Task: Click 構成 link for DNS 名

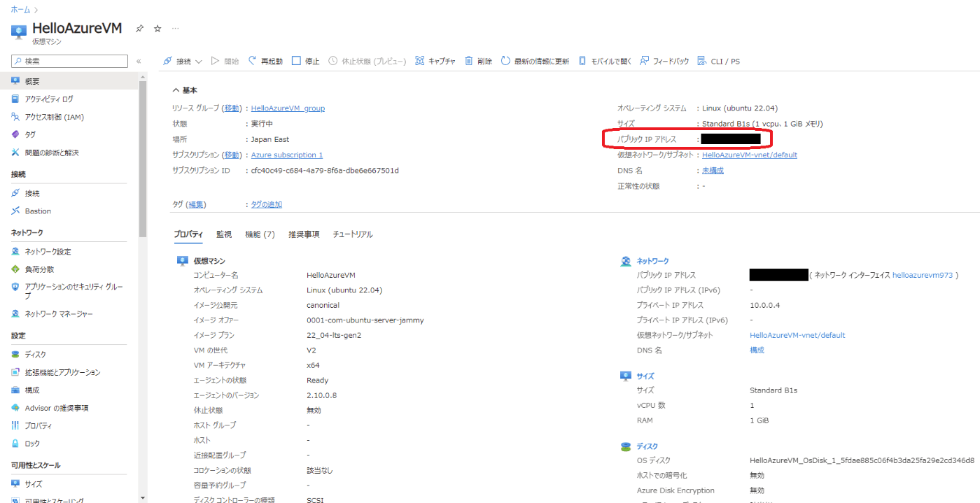Action: (x=757, y=350)
